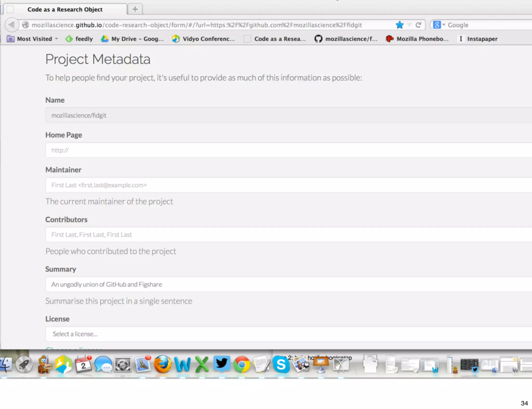Select the Code as a Research Object tab
The width and height of the screenshot is (532, 409).
pyautogui.click(x=65, y=9)
